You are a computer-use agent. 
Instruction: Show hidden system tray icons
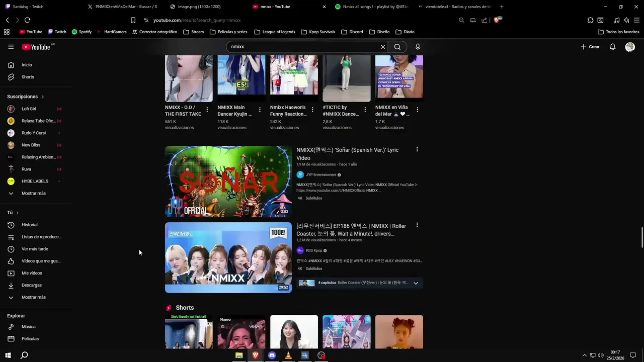(x=584, y=355)
